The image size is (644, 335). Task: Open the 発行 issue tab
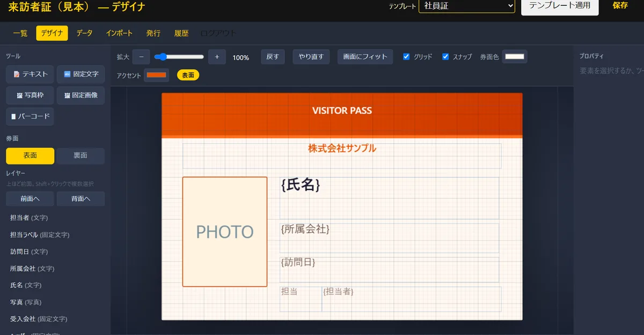pos(153,33)
